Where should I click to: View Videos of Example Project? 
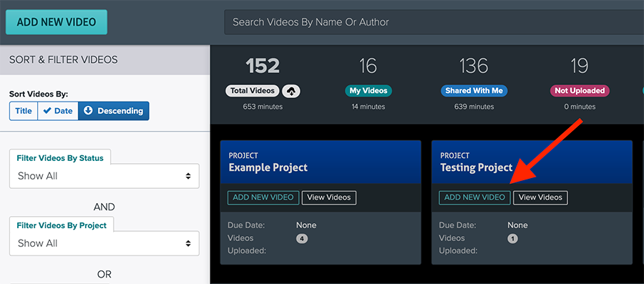click(x=329, y=197)
